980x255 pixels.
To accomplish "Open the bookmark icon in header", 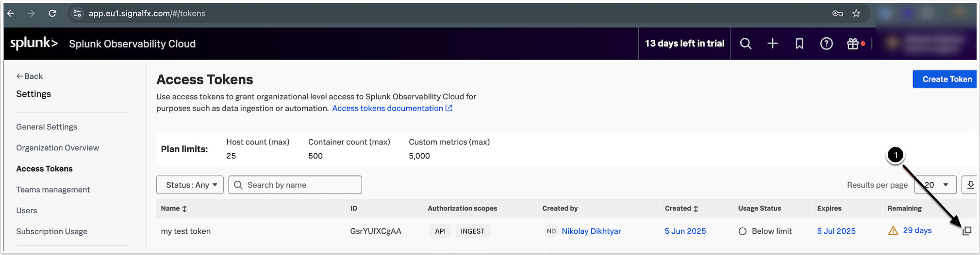I will point(799,44).
